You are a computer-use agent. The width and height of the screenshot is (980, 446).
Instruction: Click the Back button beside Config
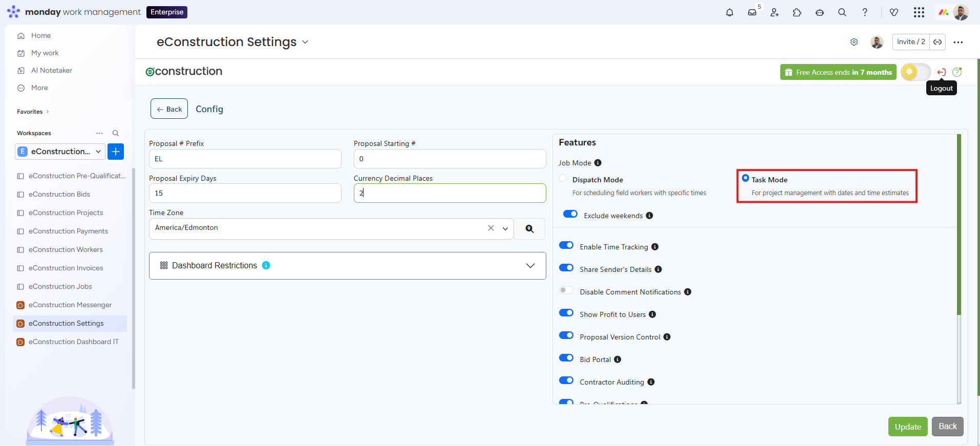click(169, 109)
